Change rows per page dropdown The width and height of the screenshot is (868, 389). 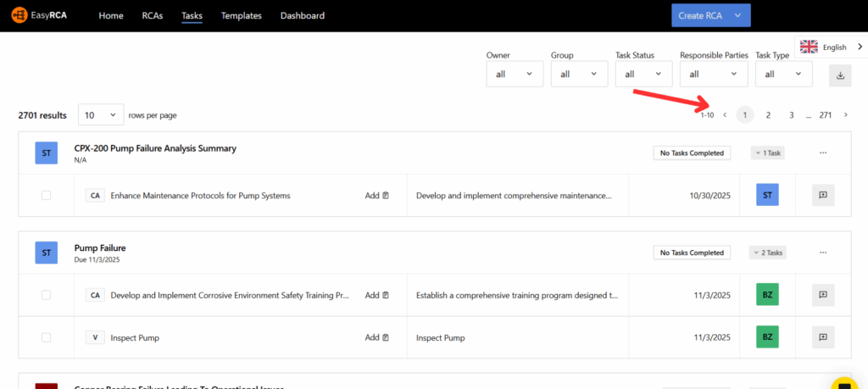click(x=100, y=115)
